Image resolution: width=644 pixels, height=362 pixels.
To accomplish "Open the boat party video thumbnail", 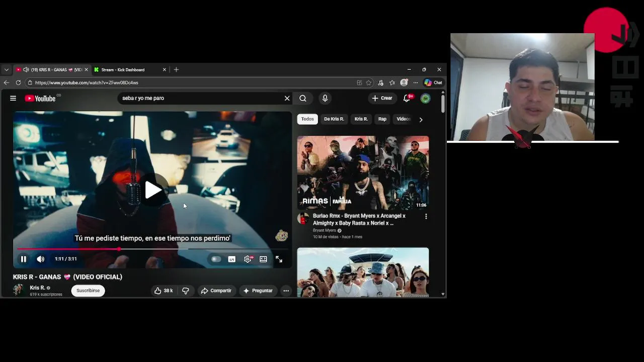I will [363, 272].
